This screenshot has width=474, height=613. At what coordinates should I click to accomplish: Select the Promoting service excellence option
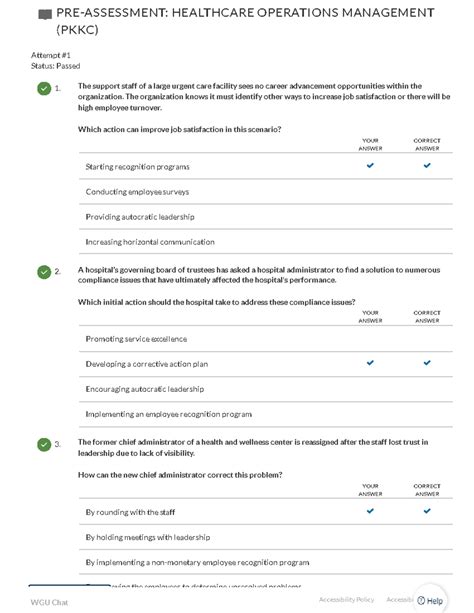click(x=266, y=339)
